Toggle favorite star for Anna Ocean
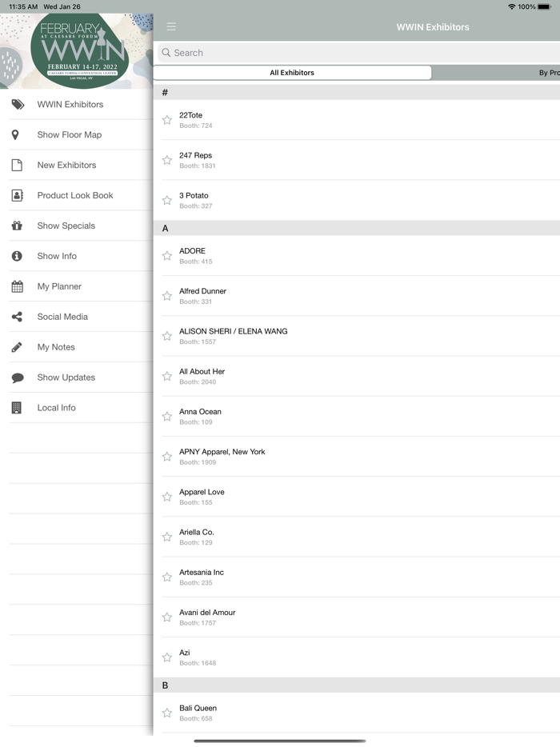The height and width of the screenshot is (747, 560). point(167,416)
